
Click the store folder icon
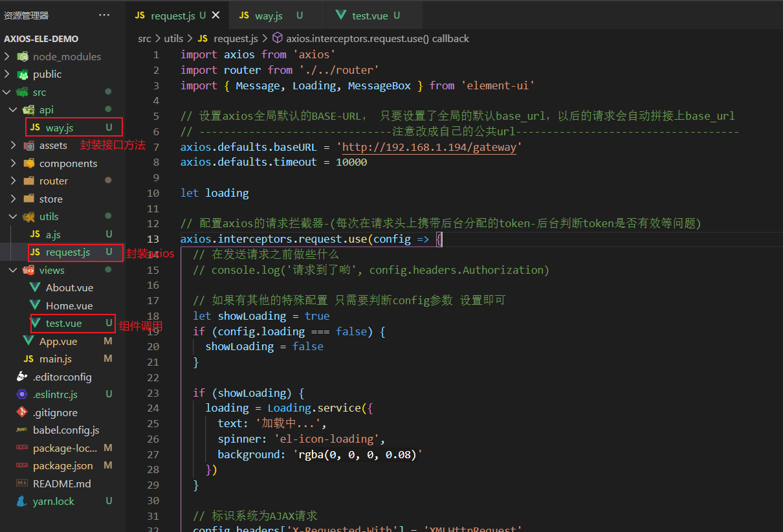(x=28, y=199)
